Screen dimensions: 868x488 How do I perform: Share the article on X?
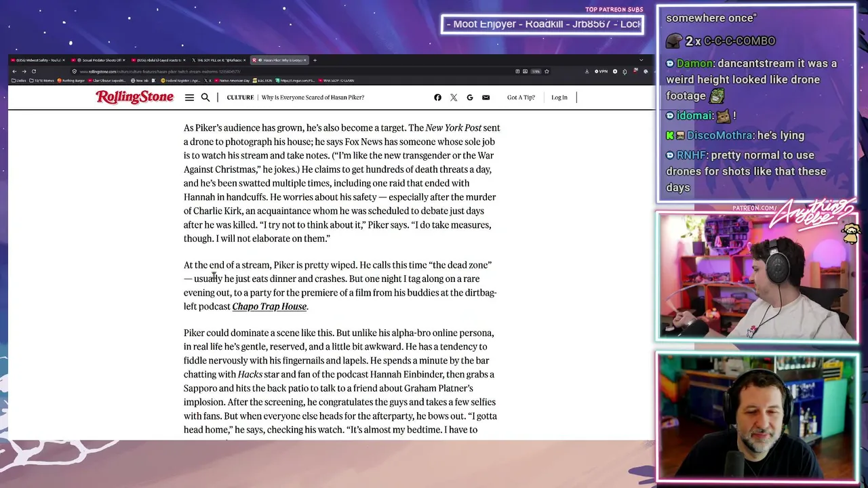tap(454, 98)
